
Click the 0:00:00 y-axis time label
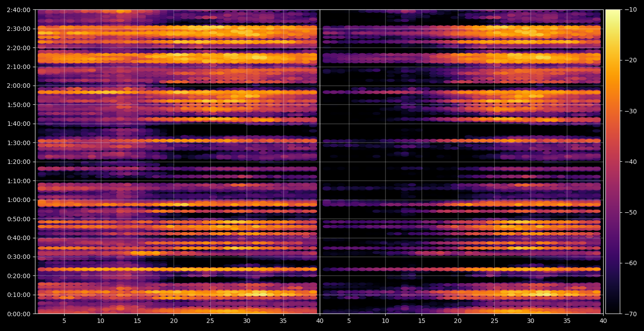(19, 314)
